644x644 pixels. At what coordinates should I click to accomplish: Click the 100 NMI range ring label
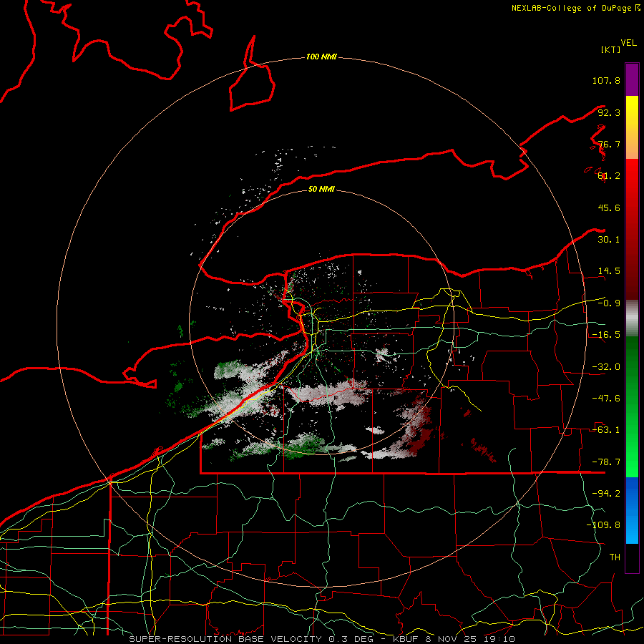point(321,57)
